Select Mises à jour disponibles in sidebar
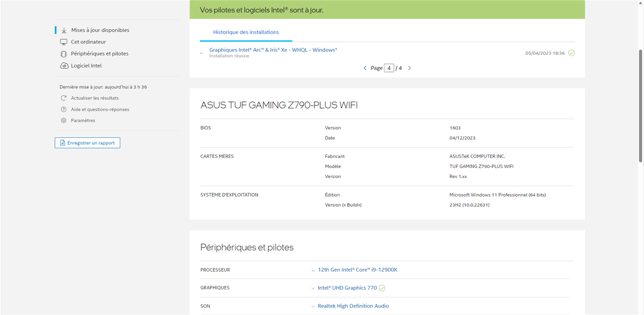The height and width of the screenshot is (315, 644). 100,30
